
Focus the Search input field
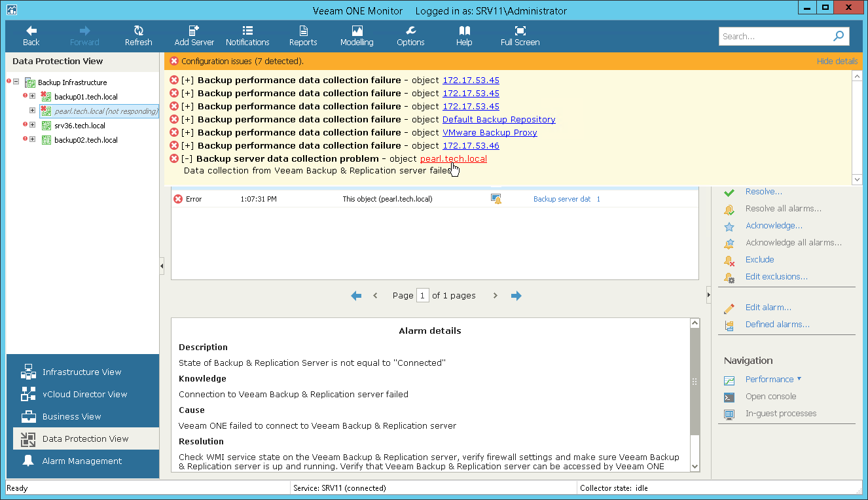tap(775, 37)
